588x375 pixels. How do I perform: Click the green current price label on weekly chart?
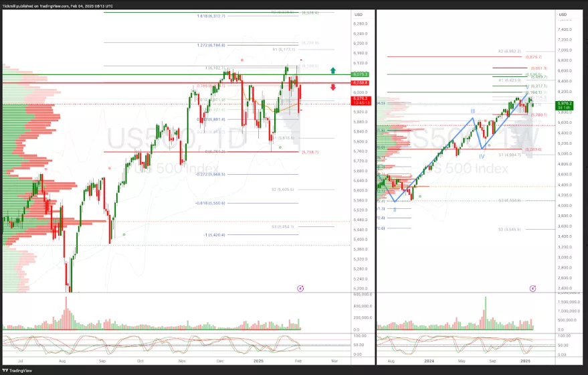tap(565, 105)
